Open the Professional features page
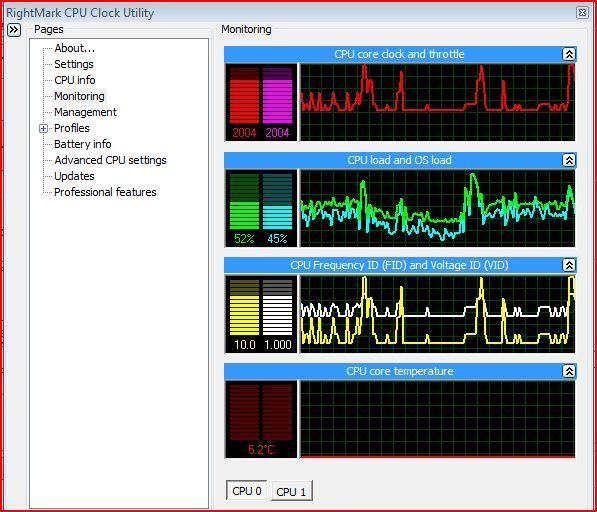Screen dimensions: 597x512 [x=105, y=192]
